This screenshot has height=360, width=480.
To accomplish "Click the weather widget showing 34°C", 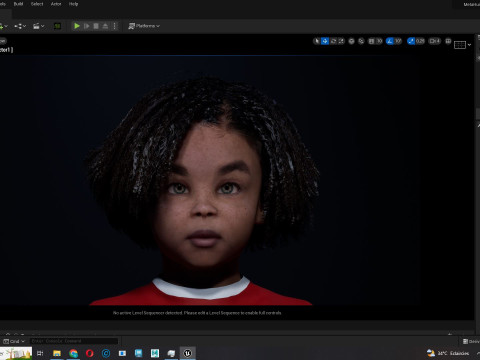I will [448, 353].
